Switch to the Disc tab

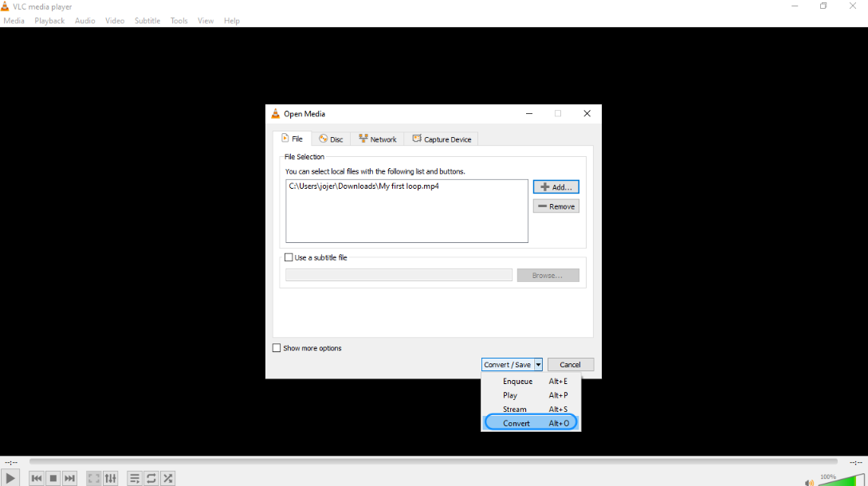(x=331, y=139)
